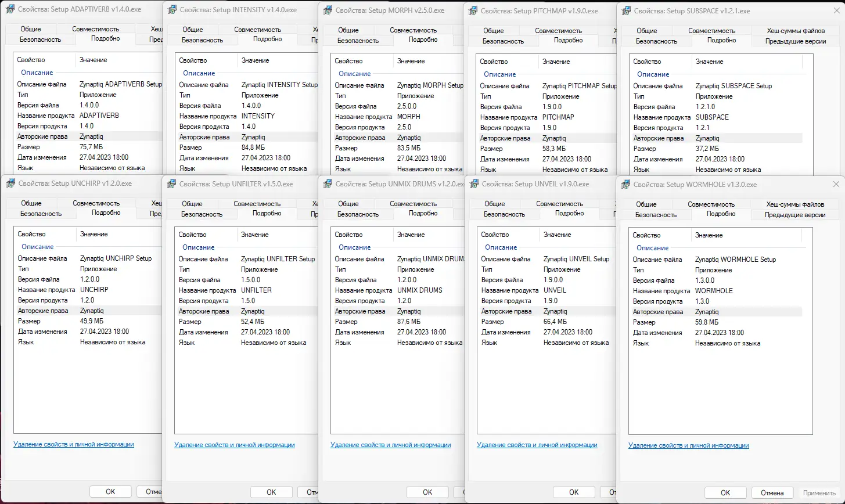Click the installer icon in SUBSPACE title bar

pyautogui.click(x=626, y=11)
